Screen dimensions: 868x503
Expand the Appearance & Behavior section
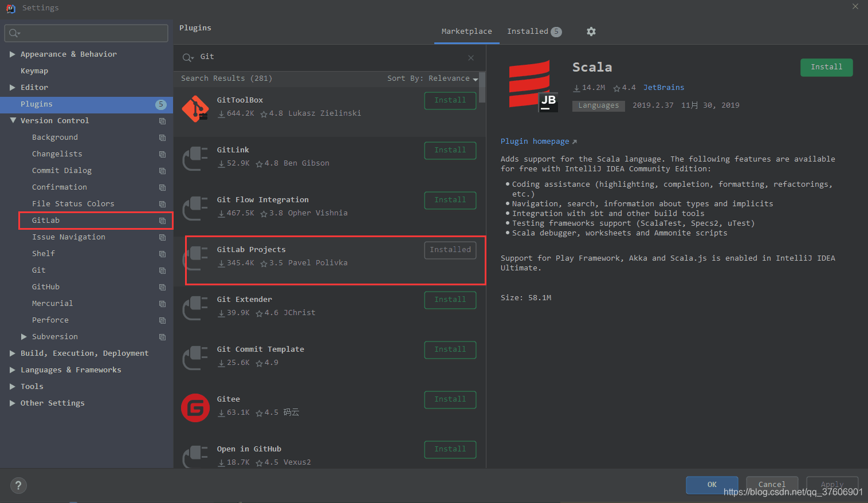(x=13, y=54)
